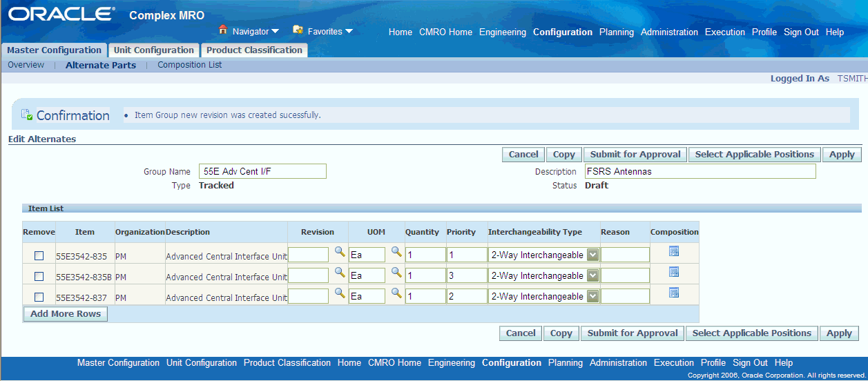Expand the Navigator dropdown menu

(x=275, y=32)
